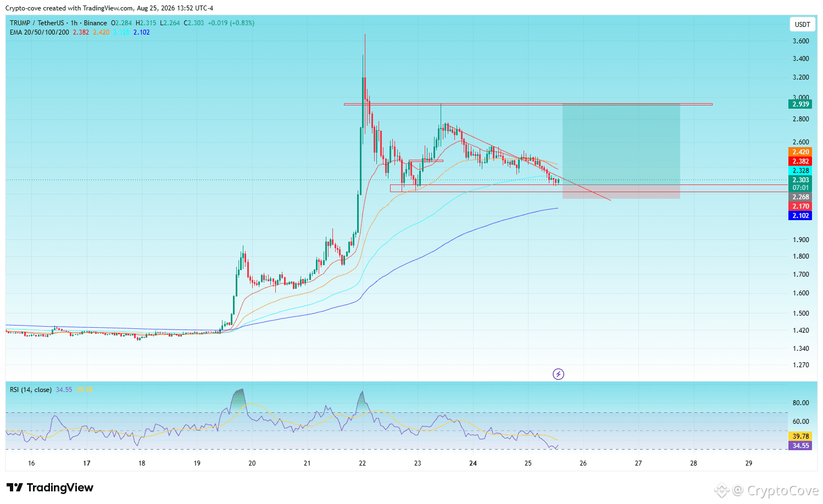Select the RSI (14, close) indicator legend
The width and height of the screenshot is (823, 504).
(x=31, y=390)
